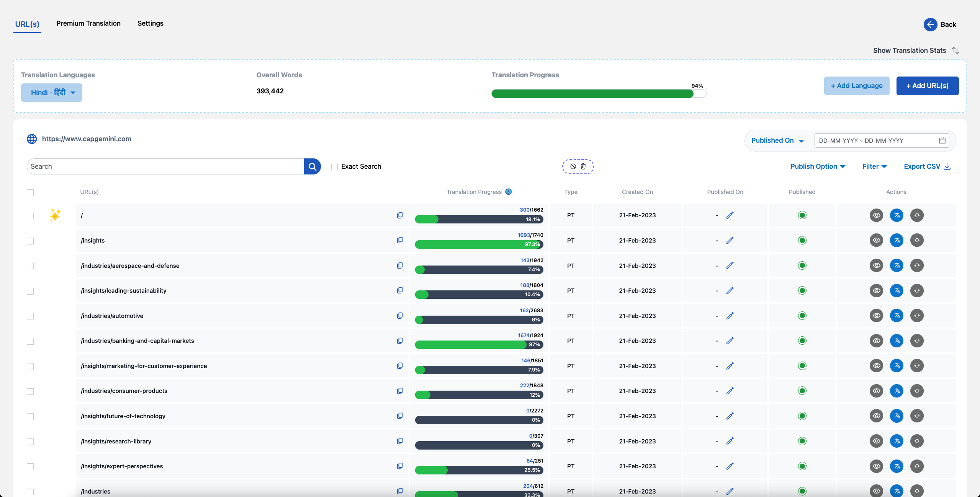Viewport: 980px width, 497px height.
Task: Open the Filter dropdown
Action: pos(875,166)
